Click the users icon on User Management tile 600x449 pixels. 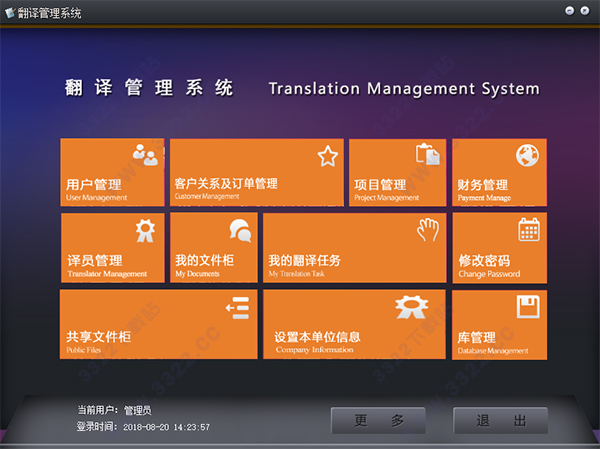point(144,154)
